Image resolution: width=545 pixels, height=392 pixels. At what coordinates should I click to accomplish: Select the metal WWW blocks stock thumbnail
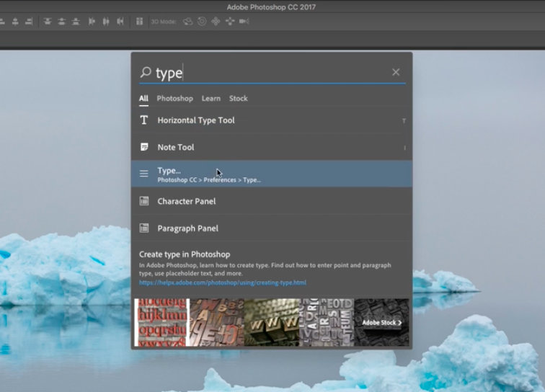tap(272, 323)
